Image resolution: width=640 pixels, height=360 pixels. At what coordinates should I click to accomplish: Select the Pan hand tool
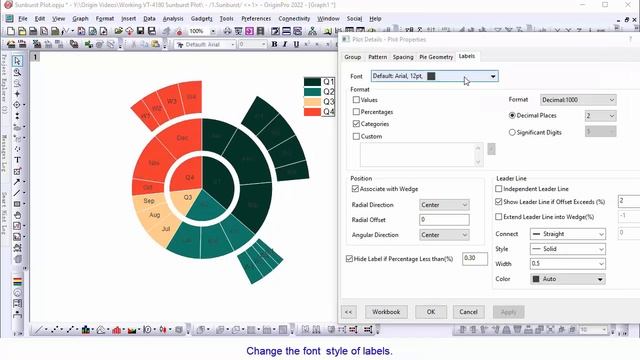coord(17,215)
